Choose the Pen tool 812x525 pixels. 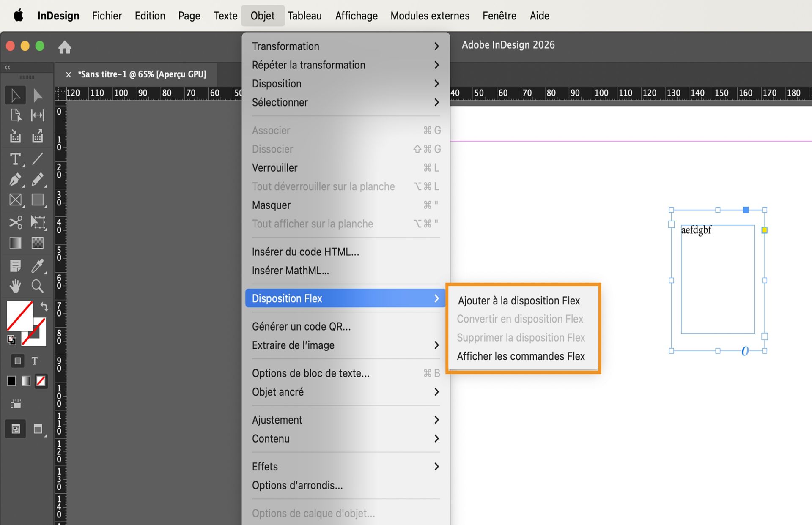pos(15,180)
